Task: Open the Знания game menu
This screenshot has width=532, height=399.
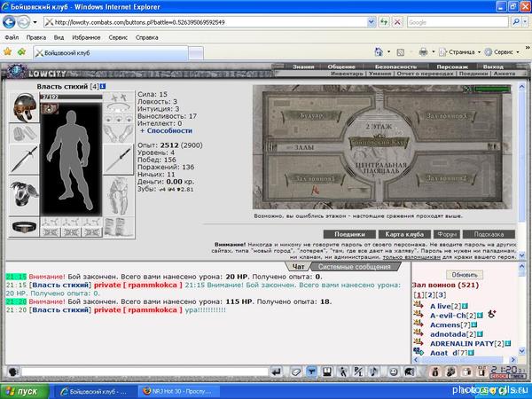Action: coord(303,66)
